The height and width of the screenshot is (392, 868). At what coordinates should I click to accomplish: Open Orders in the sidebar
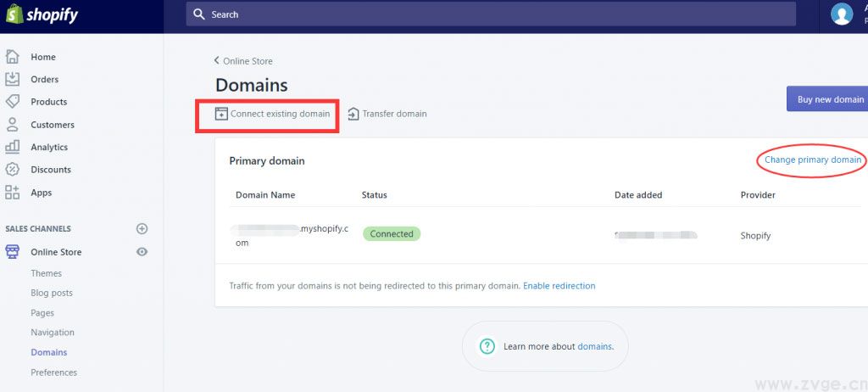tap(45, 79)
